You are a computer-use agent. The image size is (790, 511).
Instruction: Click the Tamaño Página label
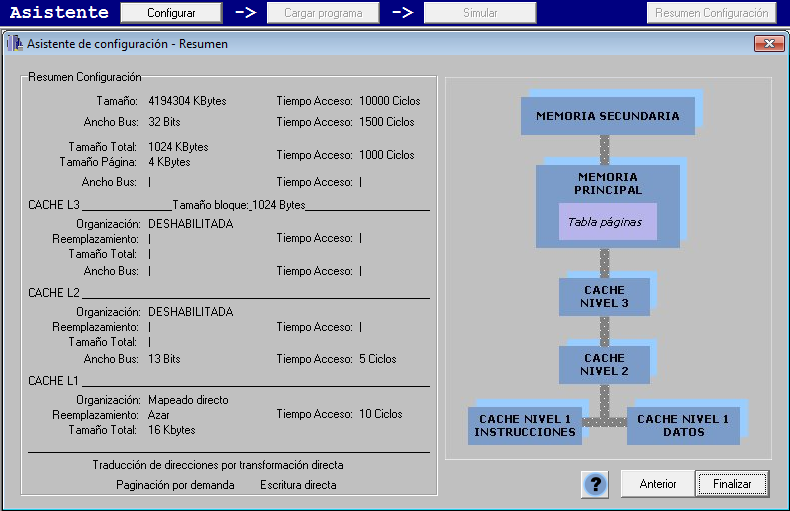pos(98,162)
